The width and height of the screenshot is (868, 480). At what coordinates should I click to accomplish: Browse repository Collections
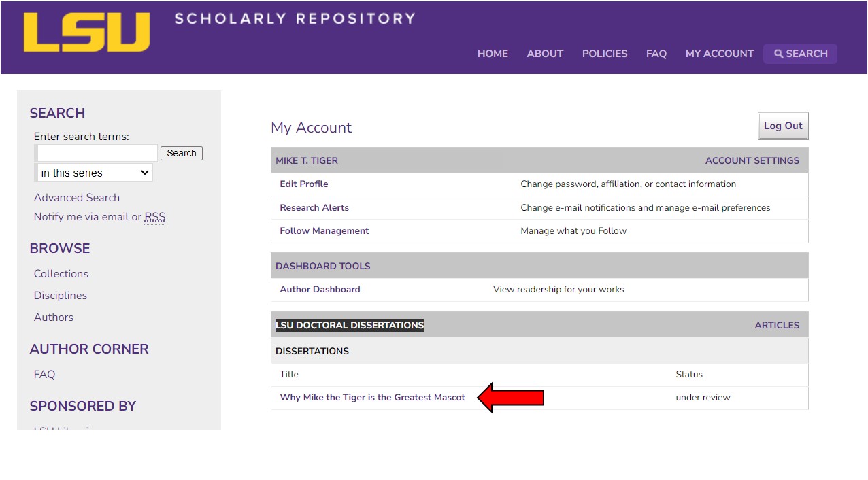pyautogui.click(x=61, y=273)
